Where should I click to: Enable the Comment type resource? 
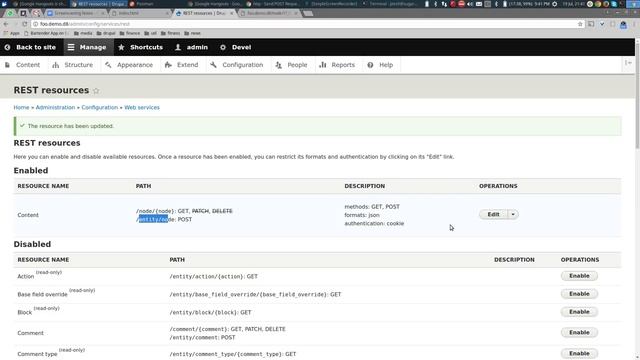(579, 353)
